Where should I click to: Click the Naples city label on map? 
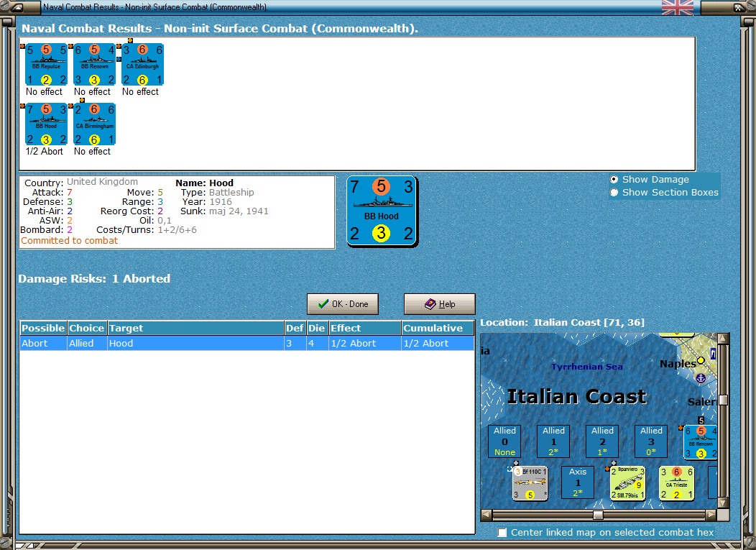click(678, 364)
